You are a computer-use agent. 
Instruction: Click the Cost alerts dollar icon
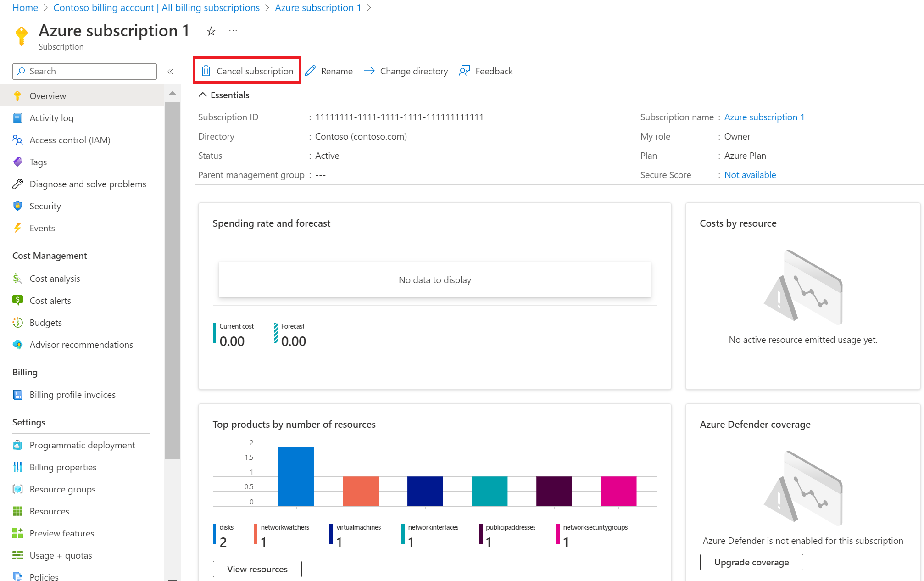pyautogui.click(x=18, y=300)
